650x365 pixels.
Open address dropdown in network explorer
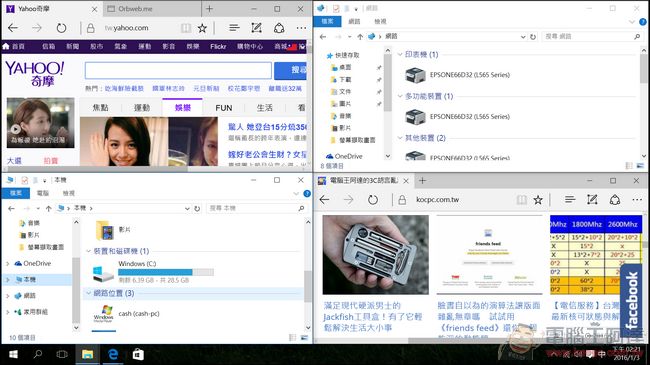[x=523, y=36]
